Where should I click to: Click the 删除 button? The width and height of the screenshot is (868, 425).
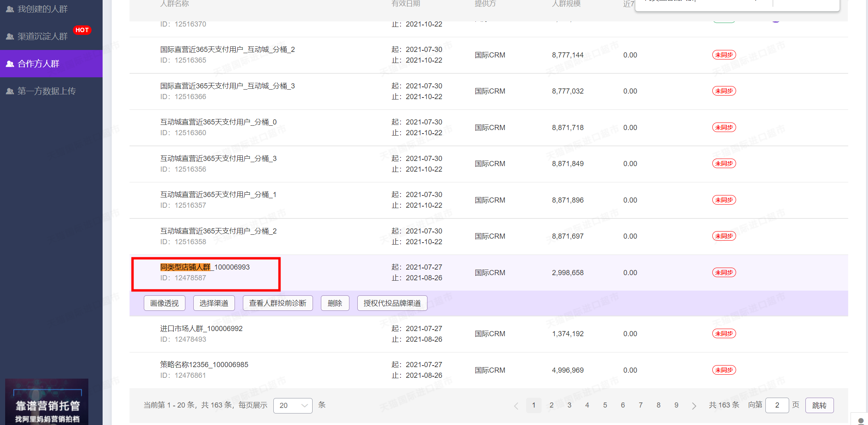335,303
